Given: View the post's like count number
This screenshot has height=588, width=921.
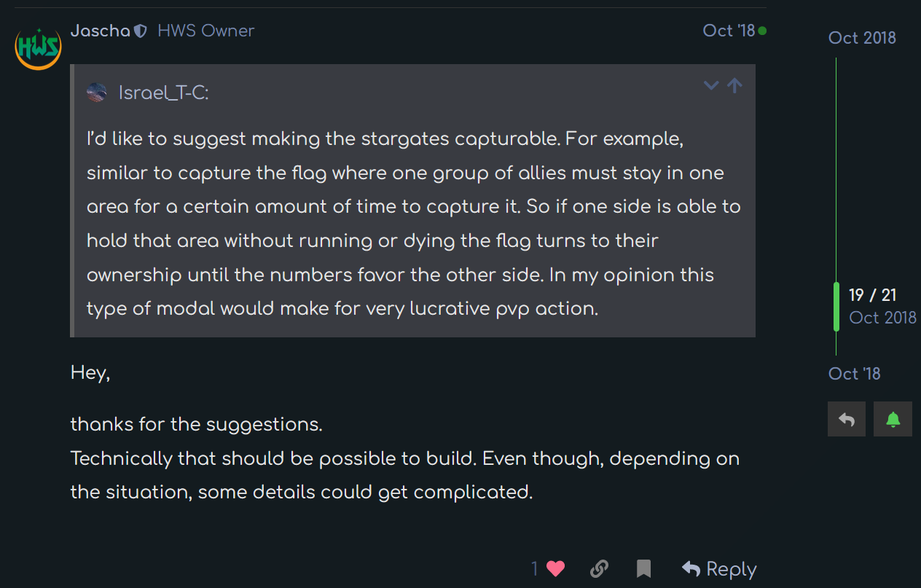Looking at the screenshot, I should click(535, 568).
